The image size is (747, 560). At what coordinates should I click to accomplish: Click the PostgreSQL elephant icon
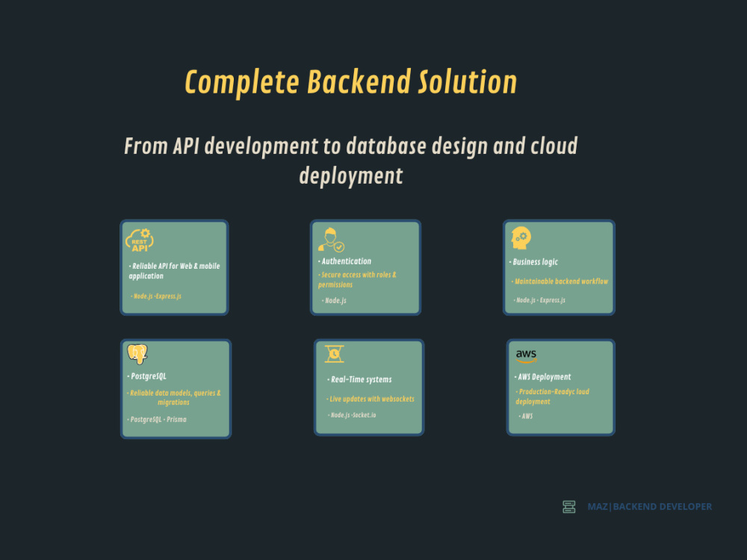pyautogui.click(x=137, y=354)
